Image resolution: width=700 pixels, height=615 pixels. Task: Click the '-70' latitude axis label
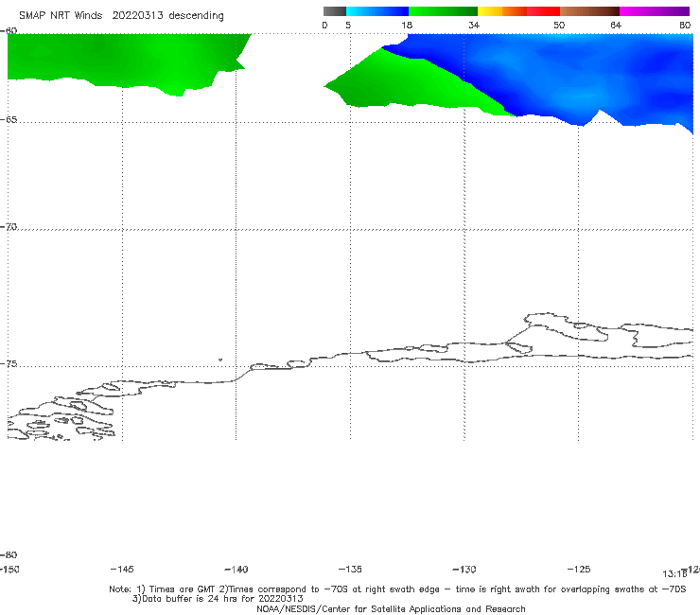point(9,227)
